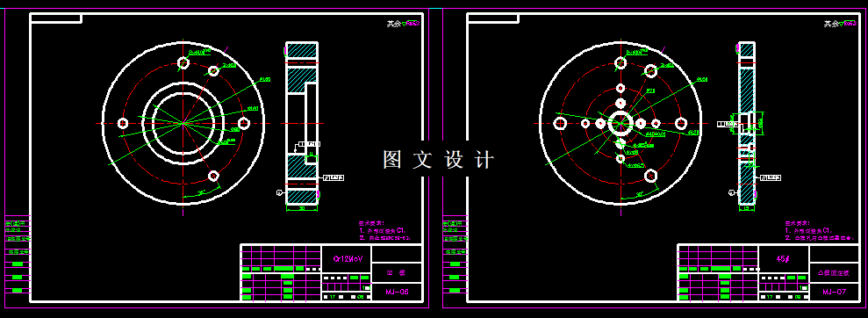
Task: Select the 技术要求 heading in MJ-06 drawing
Action: click(371, 223)
